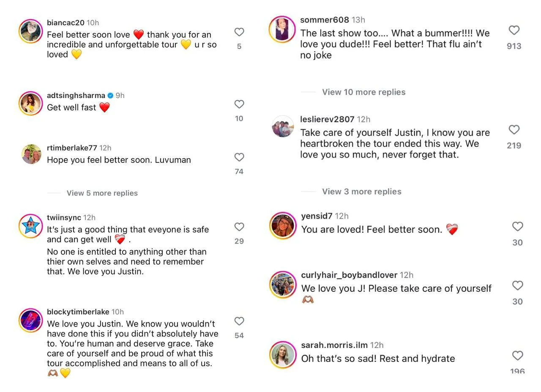Viewport: 541px width, 392px height.
Task: Like adtsinghsharma's "Get well fast" comment
Action: [x=239, y=104]
